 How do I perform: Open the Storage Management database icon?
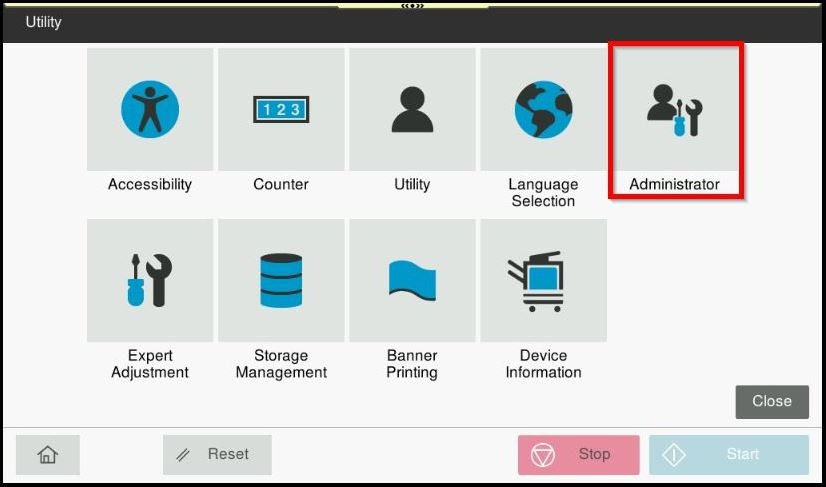tap(281, 280)
